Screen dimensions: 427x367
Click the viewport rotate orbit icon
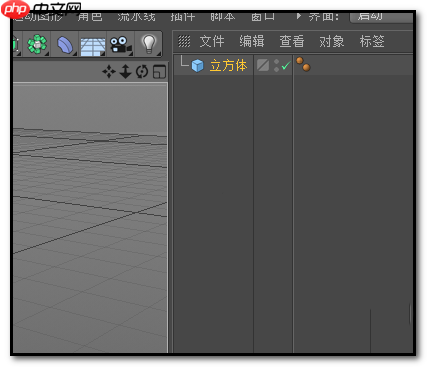(x=142, y=72)
